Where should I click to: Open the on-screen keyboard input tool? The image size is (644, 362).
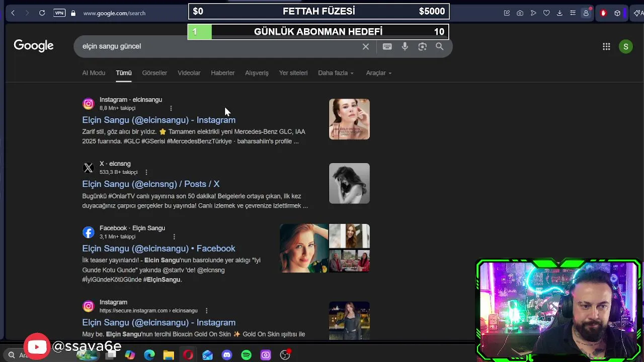[x=387, y=46]
